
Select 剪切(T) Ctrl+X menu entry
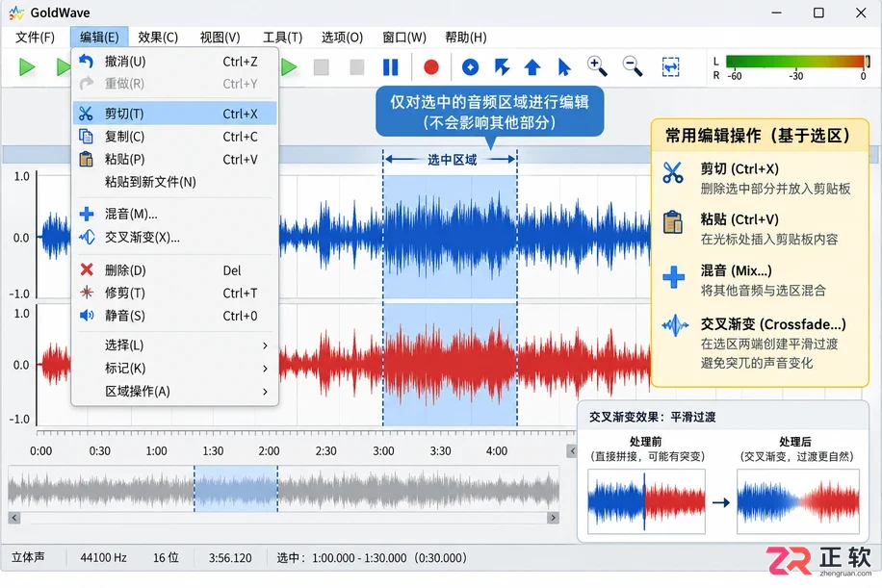tap(175, 114)
